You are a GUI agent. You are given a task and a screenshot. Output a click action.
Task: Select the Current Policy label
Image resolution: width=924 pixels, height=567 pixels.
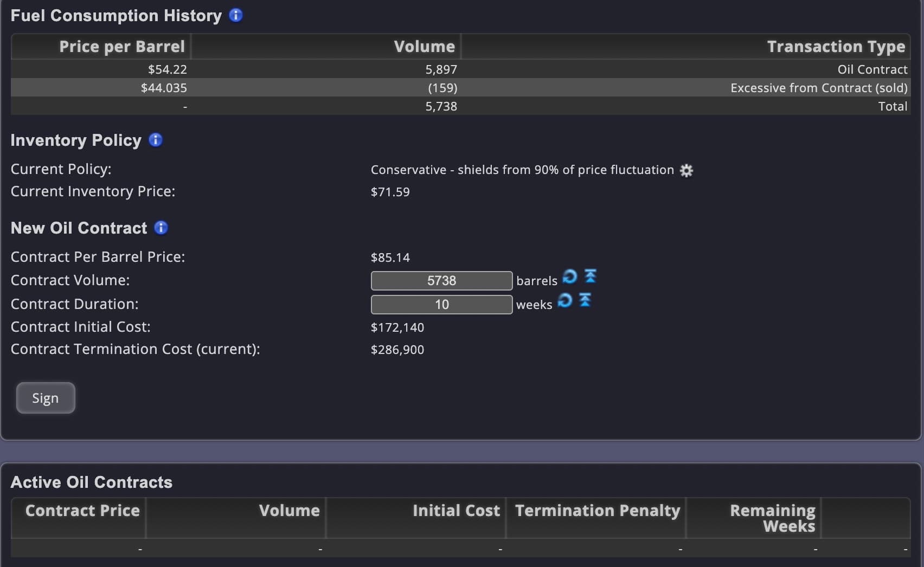coord(61,169)
